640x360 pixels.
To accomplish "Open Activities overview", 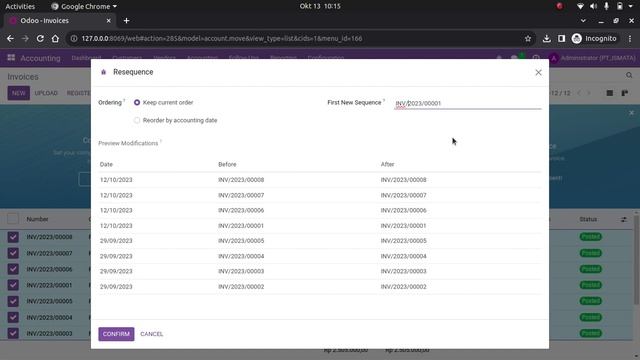I will [20, 6].
